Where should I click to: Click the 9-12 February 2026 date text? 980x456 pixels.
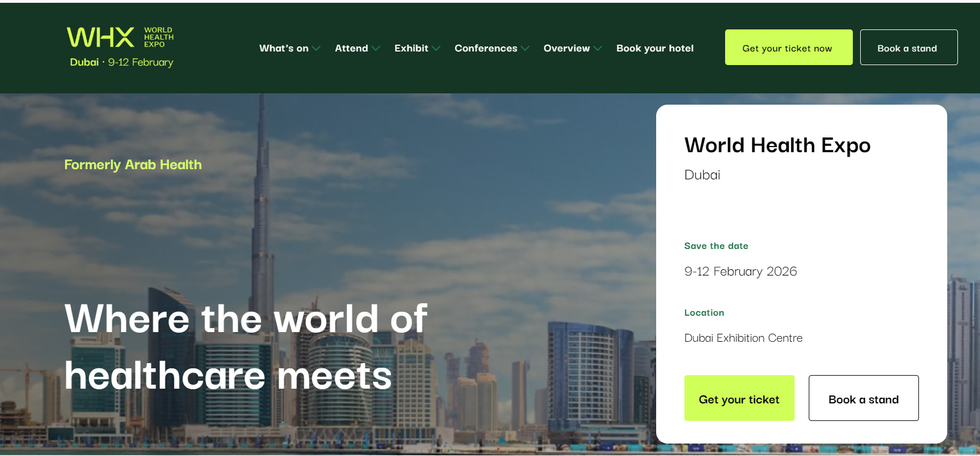[x=740, y=272]
